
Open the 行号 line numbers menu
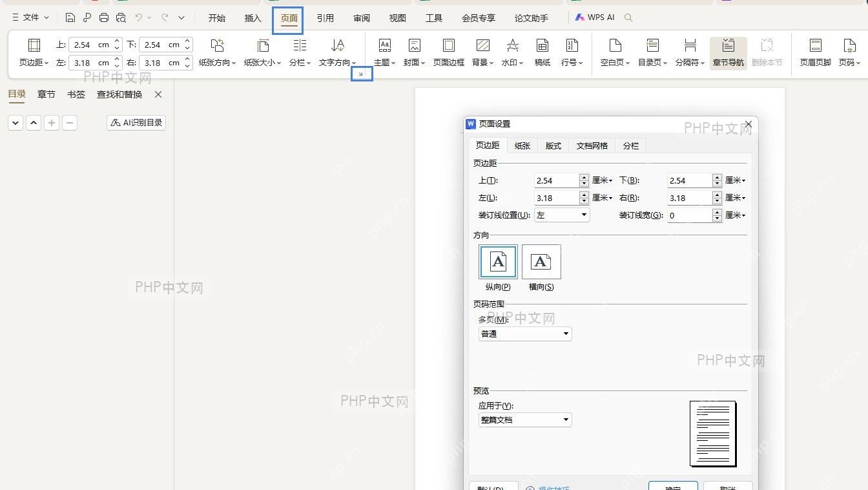572,53
